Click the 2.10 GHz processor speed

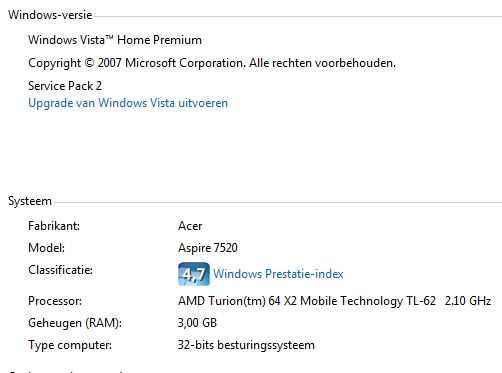pos(468,301)
